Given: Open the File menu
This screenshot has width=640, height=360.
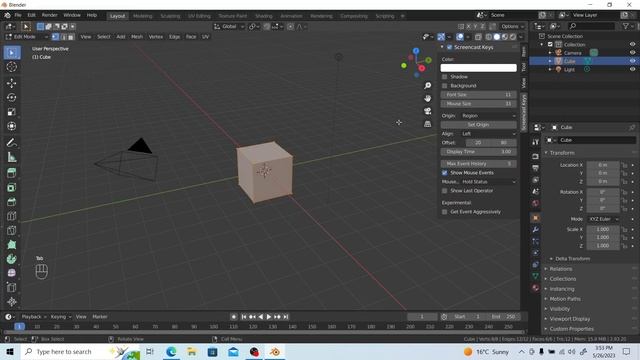Looking at the screenshot, I should coord(18,15).
